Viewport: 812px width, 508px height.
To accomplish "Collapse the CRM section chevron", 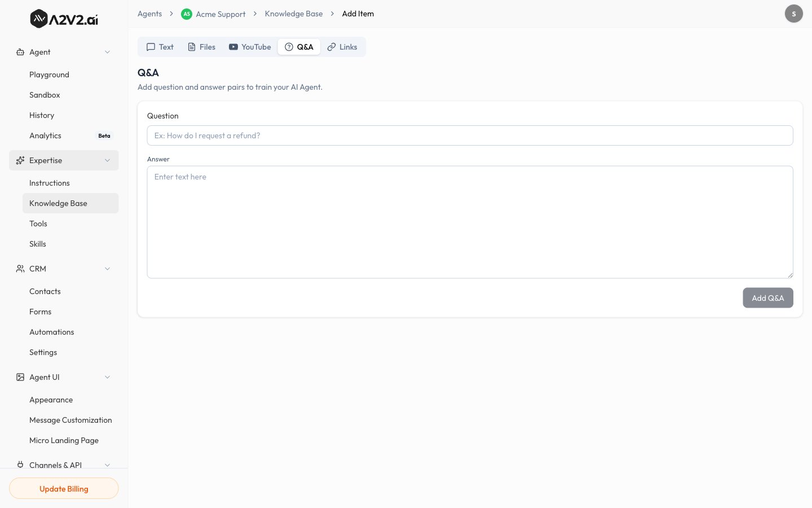I will (x=107, y=269).
